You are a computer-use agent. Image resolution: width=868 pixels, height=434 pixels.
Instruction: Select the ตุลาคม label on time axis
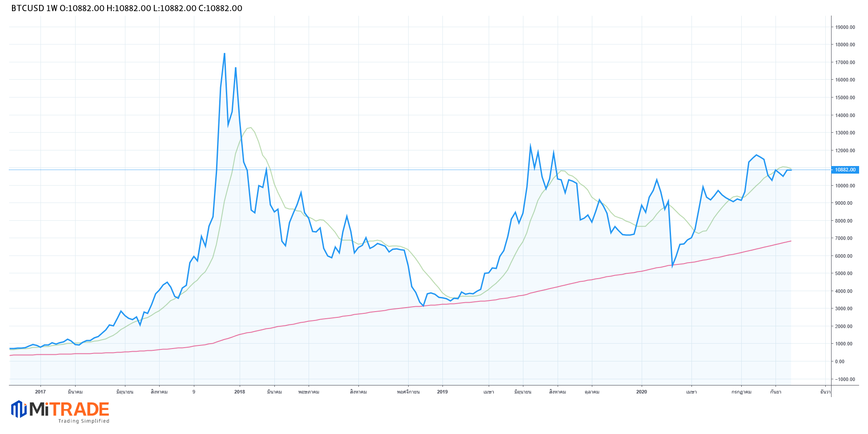point(592,392)
